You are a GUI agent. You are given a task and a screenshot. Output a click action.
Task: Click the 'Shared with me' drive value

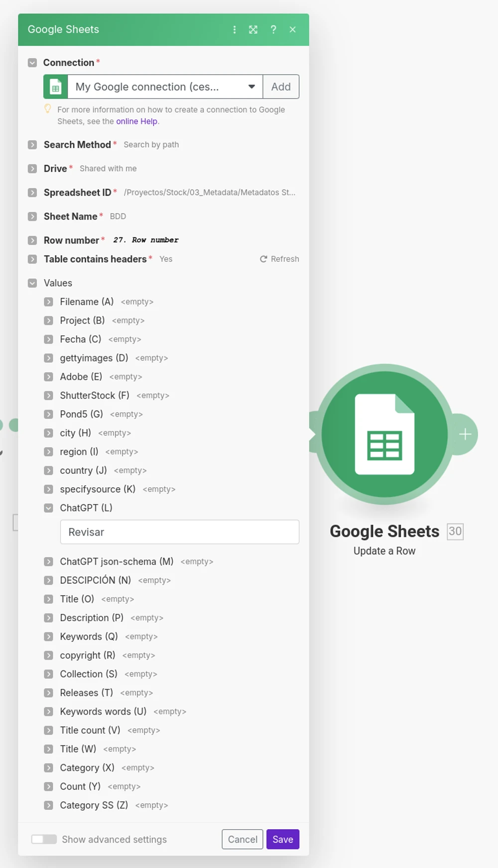(x=108, y=169)
